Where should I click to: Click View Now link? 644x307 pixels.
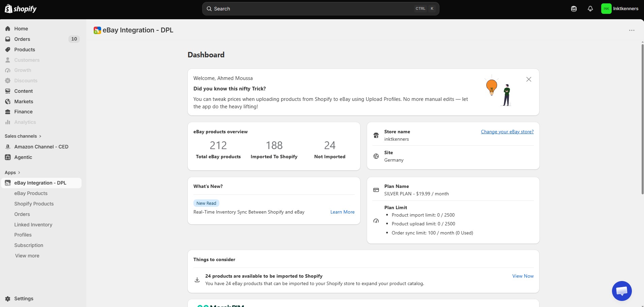[x=523, y=276]
